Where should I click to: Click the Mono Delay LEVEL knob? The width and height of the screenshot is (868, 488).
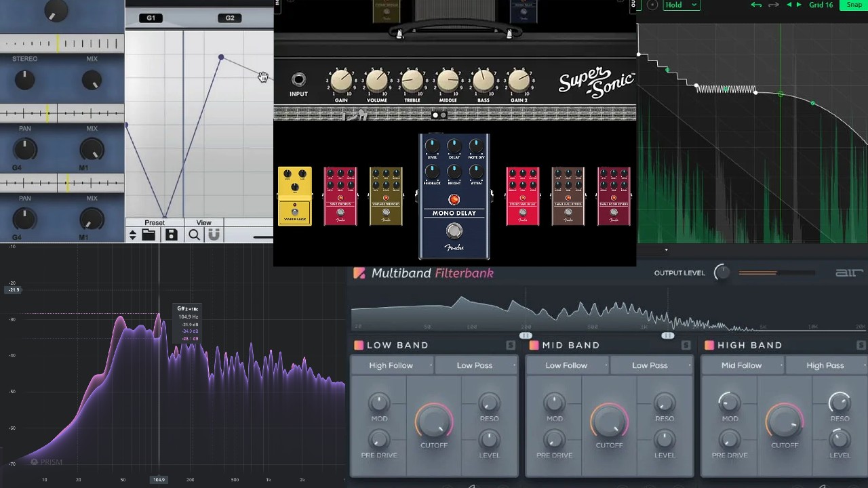(432, 146)
